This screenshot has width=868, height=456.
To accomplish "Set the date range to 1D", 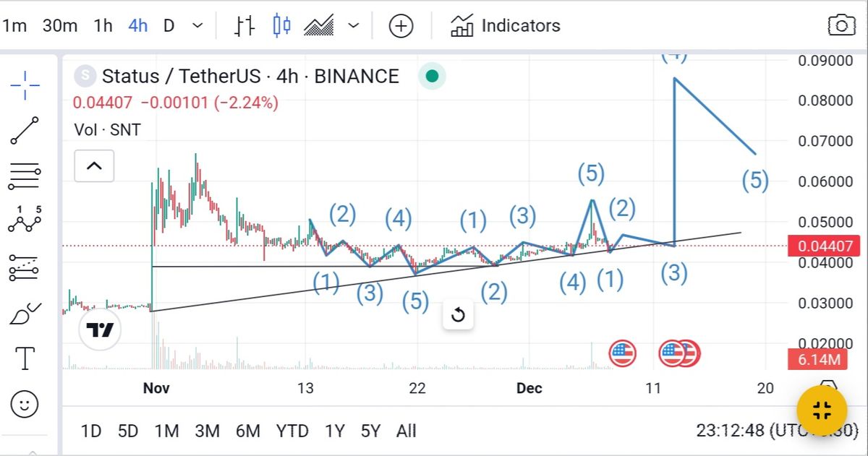I will 90,431.
